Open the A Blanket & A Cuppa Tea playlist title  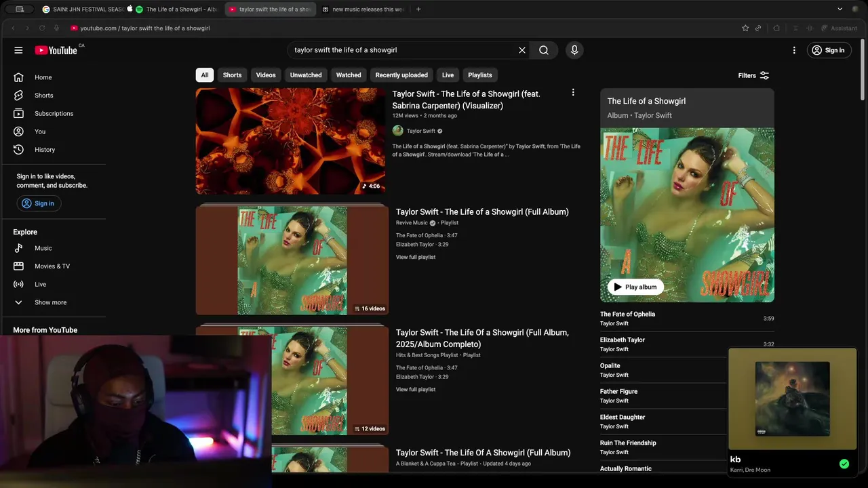tap(484, 453)
